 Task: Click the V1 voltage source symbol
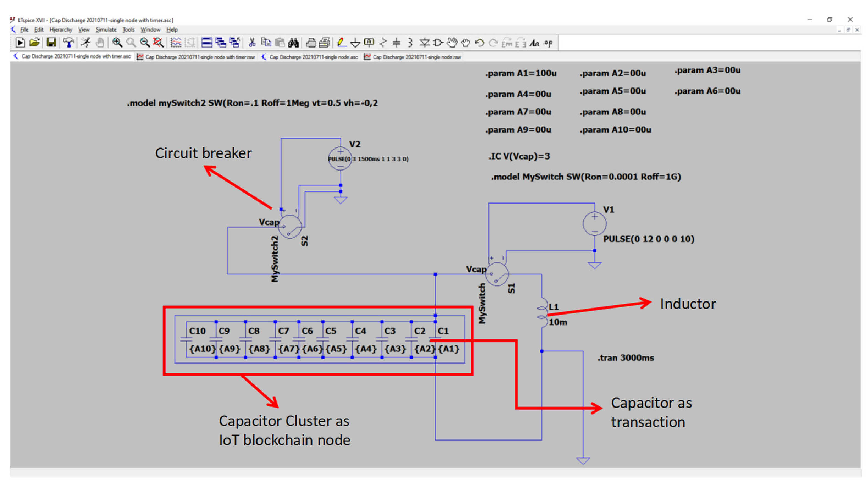click(x=594, y=224)
